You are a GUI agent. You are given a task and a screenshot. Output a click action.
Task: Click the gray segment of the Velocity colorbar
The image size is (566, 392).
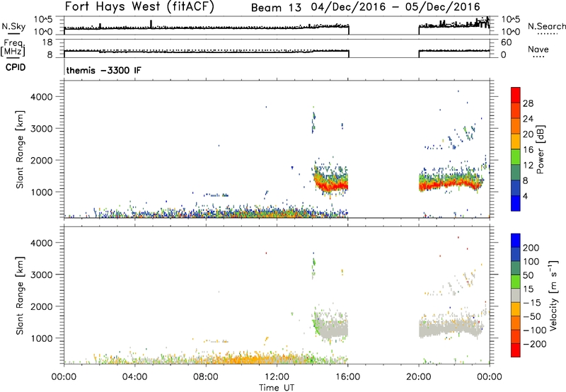(x=516, y=295)
